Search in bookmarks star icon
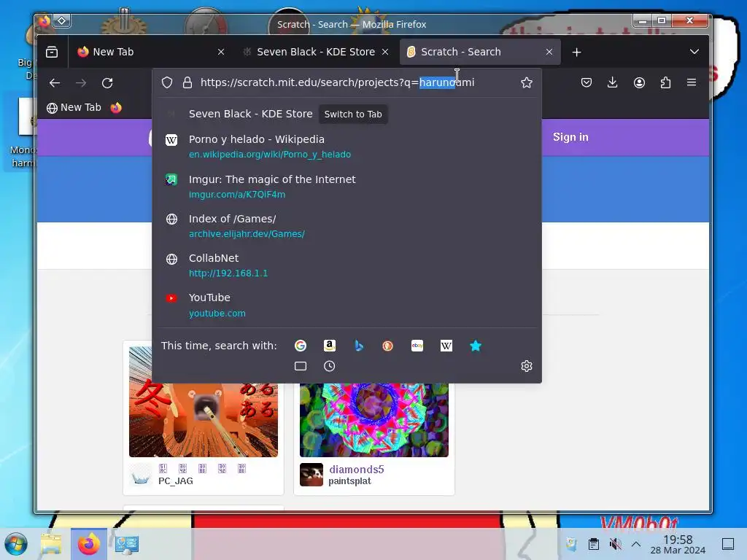This screenshot has width=747, height=560. point(476,346)
